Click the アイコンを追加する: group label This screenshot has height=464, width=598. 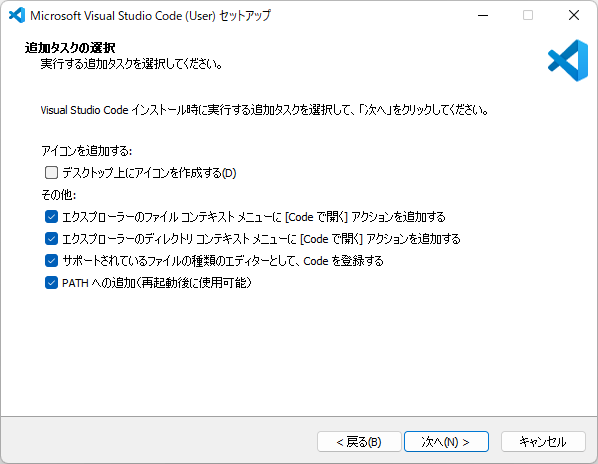point(87,151)
